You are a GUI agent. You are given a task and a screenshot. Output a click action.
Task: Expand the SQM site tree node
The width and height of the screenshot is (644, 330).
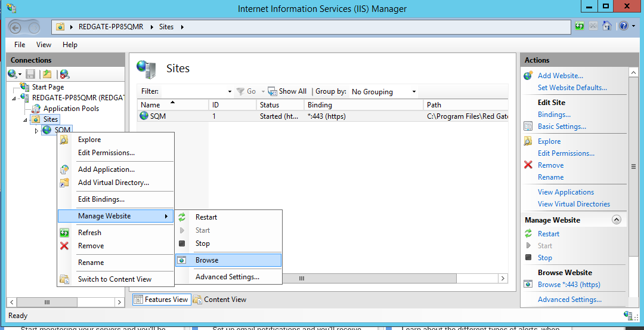[x=36, y=131]
